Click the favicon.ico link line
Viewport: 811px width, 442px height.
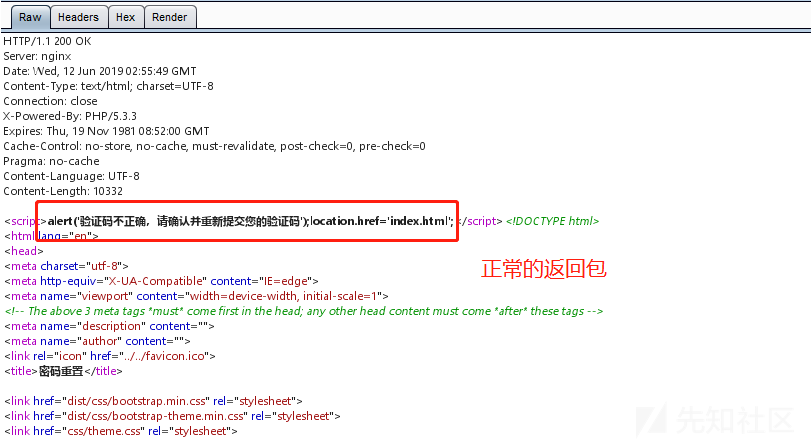tap(110, 356)
